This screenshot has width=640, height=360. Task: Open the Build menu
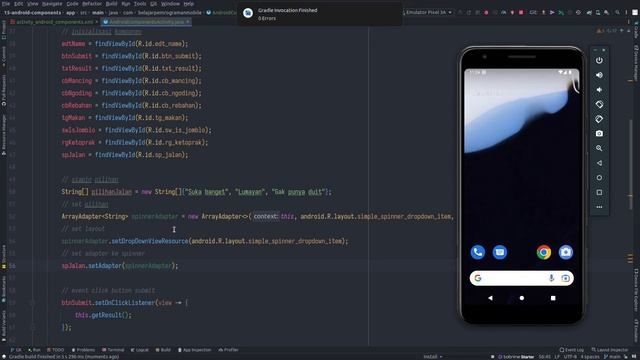(x=111, y=4)
